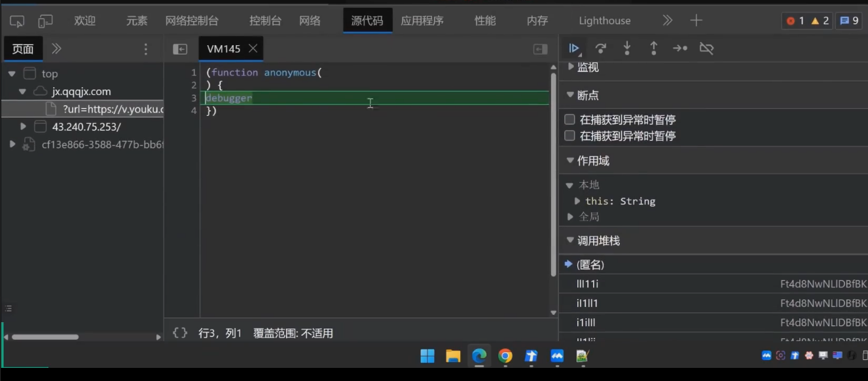Select lll11i call stack frame

(x=588, y=284)
